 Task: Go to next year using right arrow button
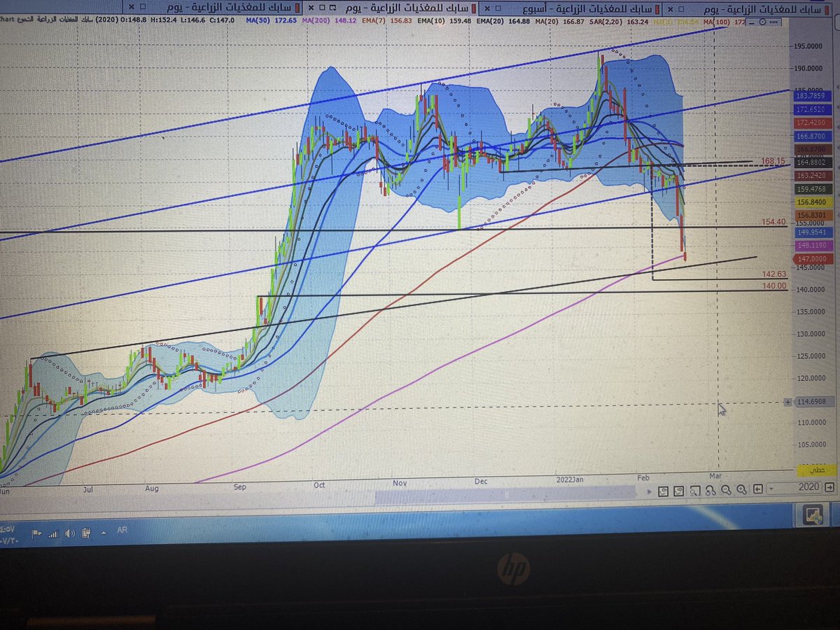tap(829, 487)
